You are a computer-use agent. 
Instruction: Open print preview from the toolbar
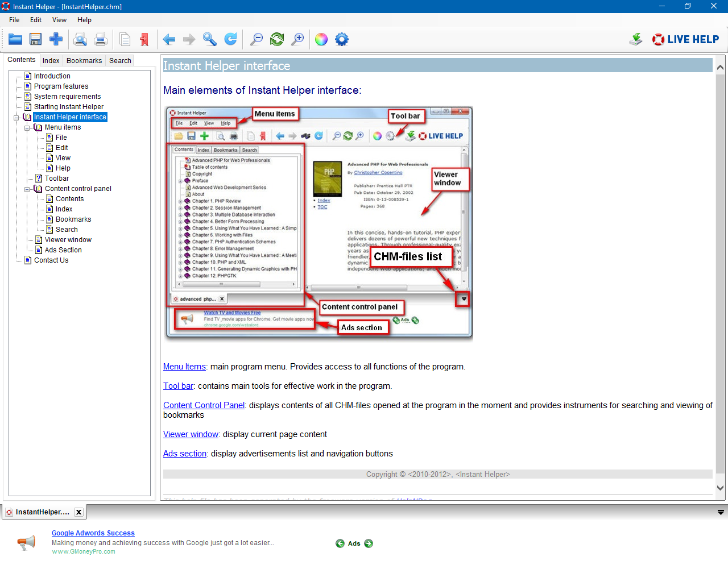click(x=80, y=39)
